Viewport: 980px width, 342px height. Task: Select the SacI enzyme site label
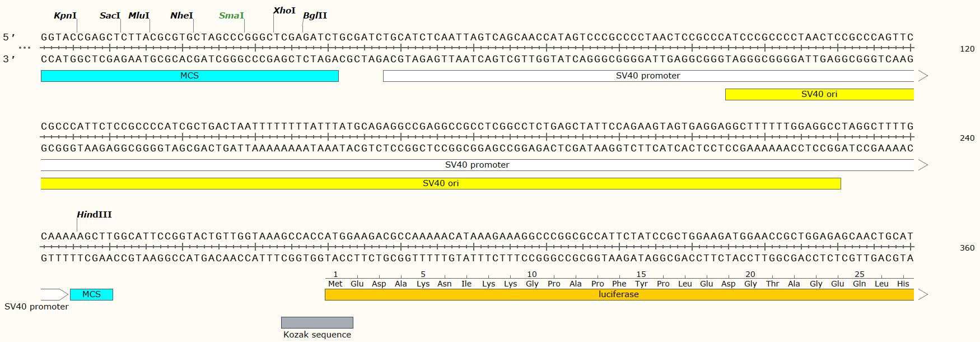tap(110, 16)
